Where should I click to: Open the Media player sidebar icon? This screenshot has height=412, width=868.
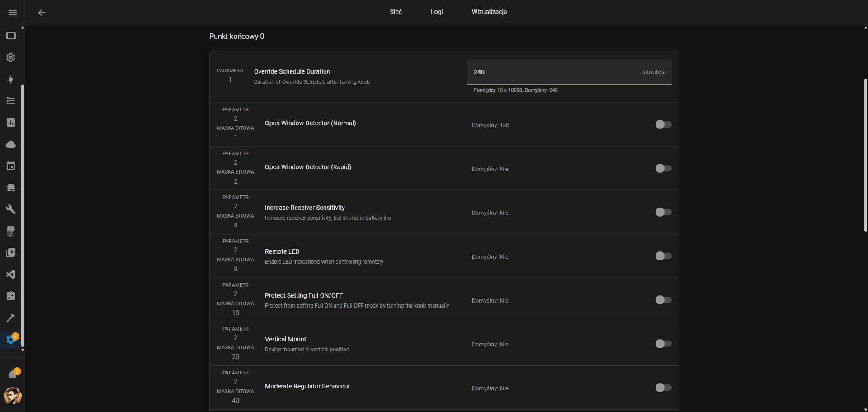pyautogui.click(x=11, y=253)
